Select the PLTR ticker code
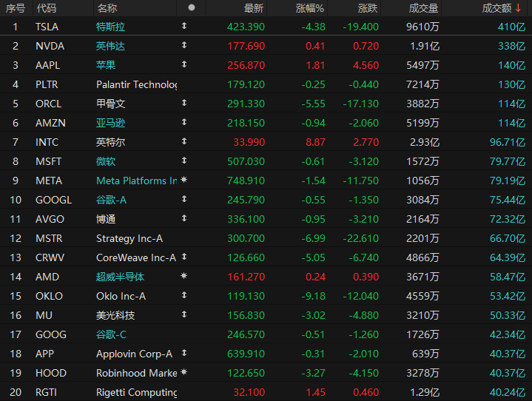The width and height of the screenshot is (532, 401). (x=47, y=84)
